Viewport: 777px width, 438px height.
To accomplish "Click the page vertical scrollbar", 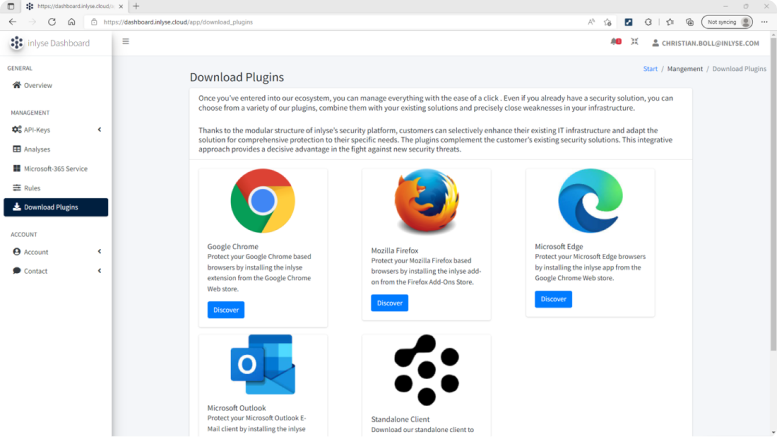I will coord(773,193).
